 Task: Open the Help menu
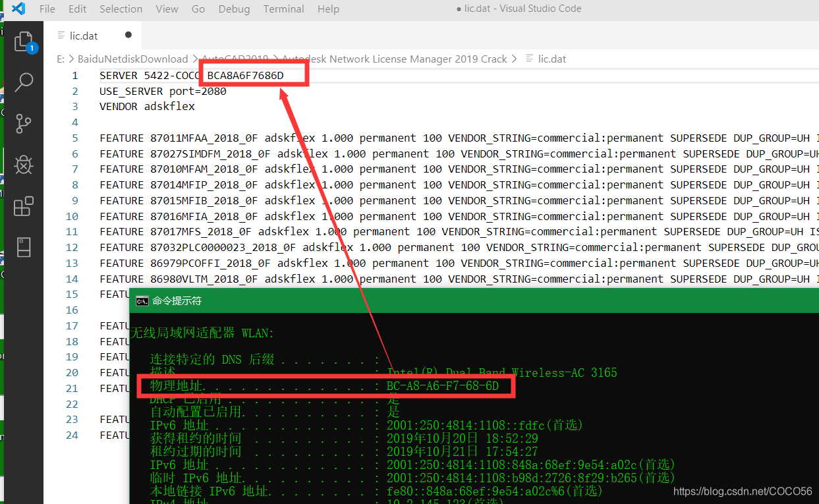[x=328, y=9]
